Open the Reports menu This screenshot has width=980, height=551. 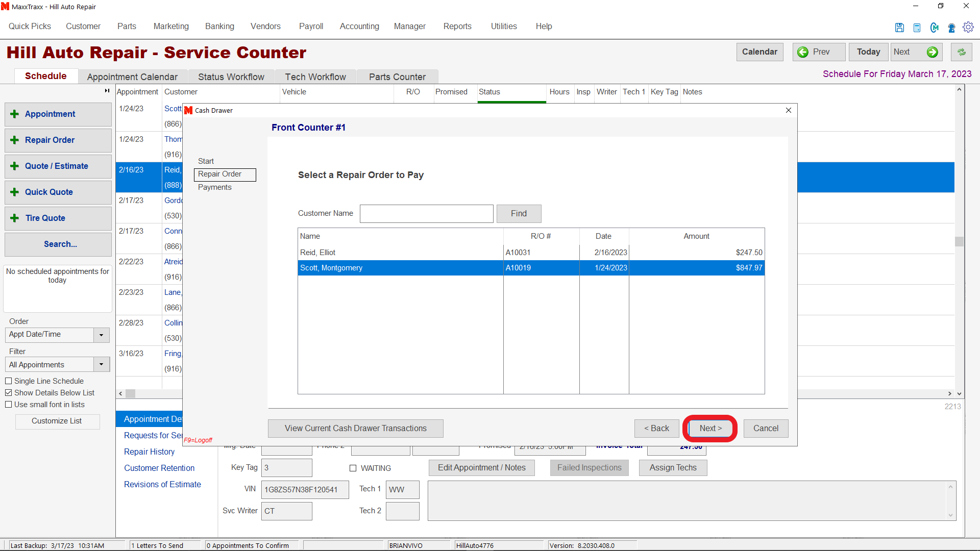click(457, 27)
